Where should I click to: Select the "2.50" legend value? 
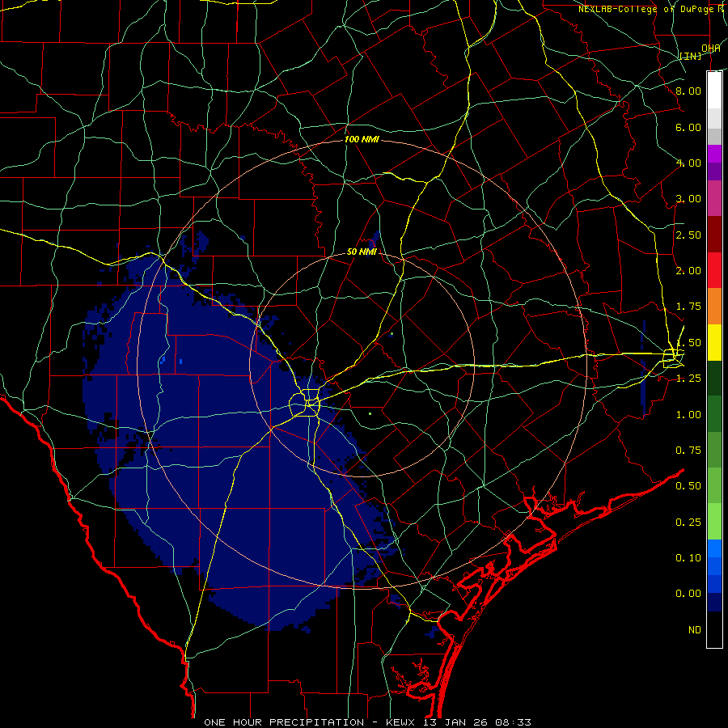pyautogui.click(x=688, y=235)
